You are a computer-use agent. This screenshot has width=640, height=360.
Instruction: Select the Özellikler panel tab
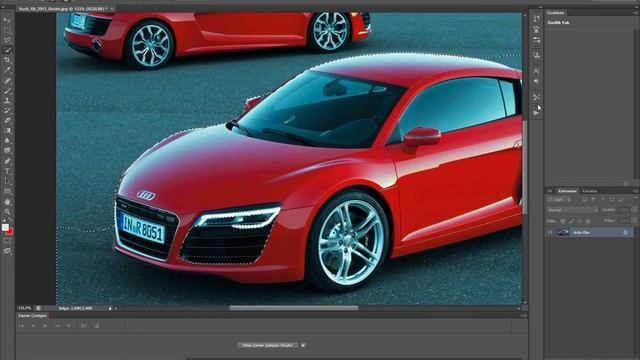556,13
